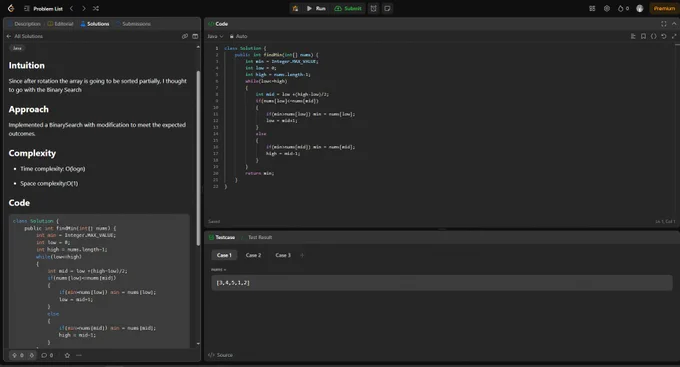Click the debugger icon beside Run
This screenshot has height=367, width=680.
(295, 8)
